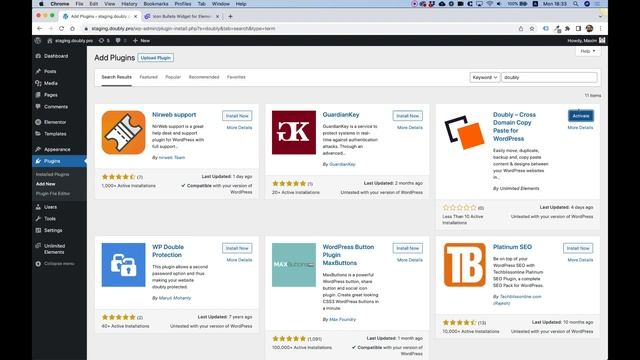Click the Platinum SEO plugin logo
The image size is (640, 360).
pos(464,265)
